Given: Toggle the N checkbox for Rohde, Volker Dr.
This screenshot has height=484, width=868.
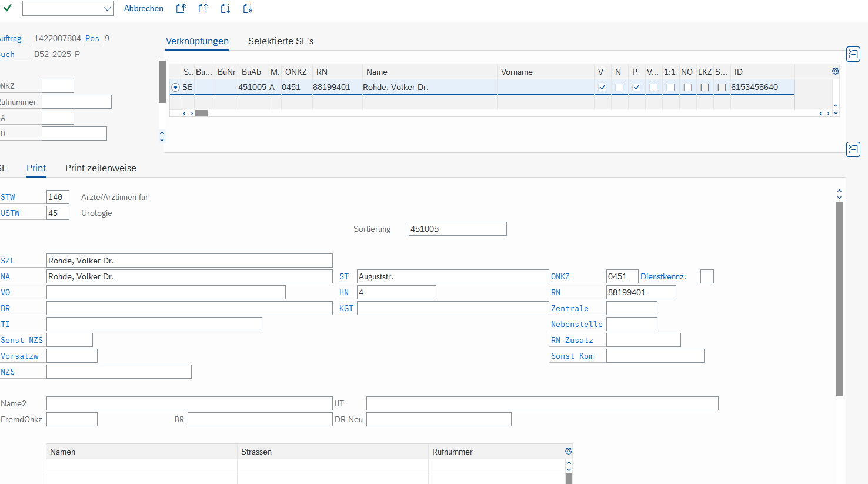Looking at the screenshot, I should pyautogui.click(x=619, y=87).
